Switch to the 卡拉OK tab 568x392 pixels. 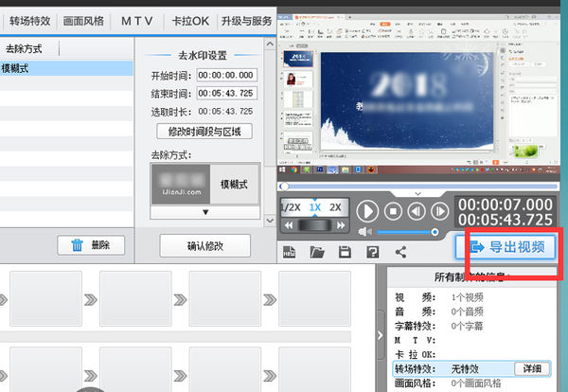(x=190, y=21)
